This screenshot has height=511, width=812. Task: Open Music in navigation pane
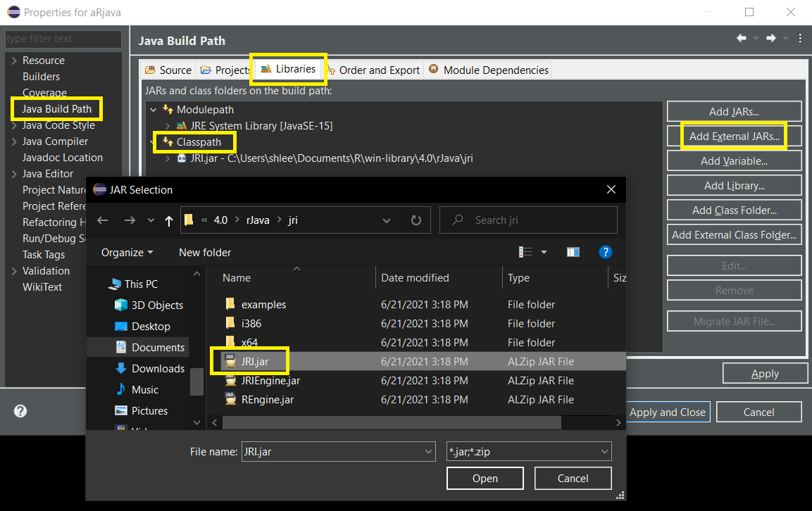point(137,390)
